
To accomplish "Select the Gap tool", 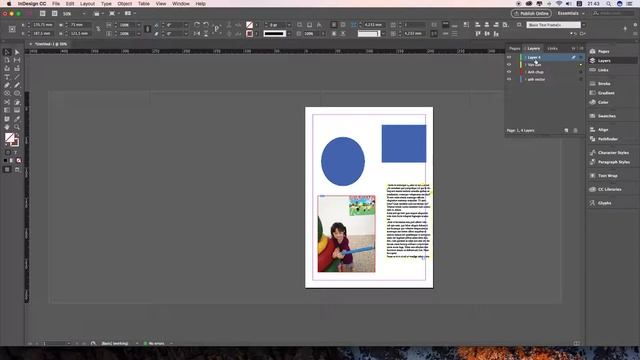I will [x=17, y=60].
